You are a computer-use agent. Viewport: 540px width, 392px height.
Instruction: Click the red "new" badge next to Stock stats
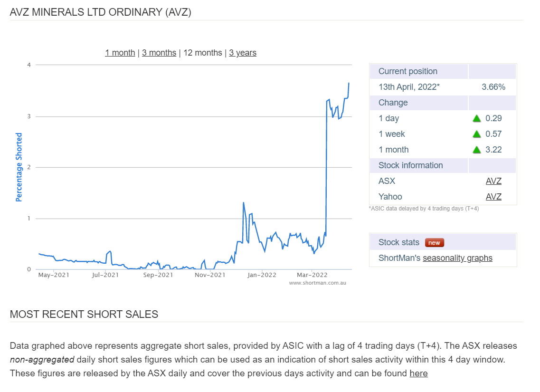pyautogui.click(x=434, y=243)
